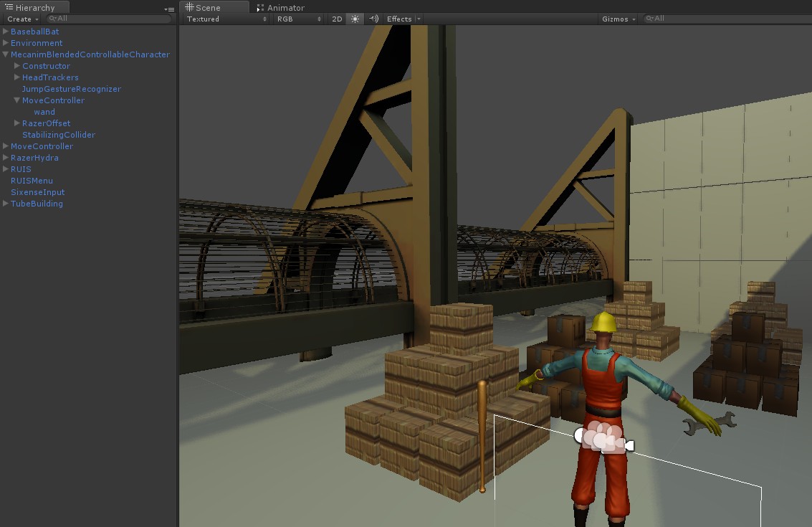The image size is (812, 527).
Task: Select RazerOffset in hierarchy
Action: click(x=46, y=123)
